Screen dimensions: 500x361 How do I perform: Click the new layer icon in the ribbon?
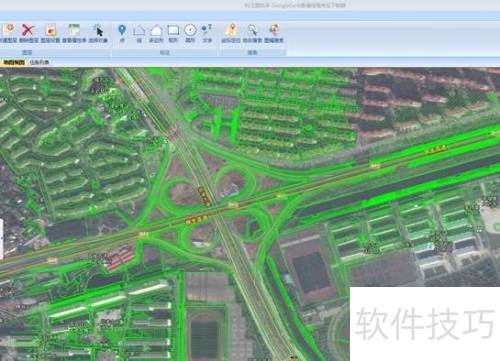(9, 30)
